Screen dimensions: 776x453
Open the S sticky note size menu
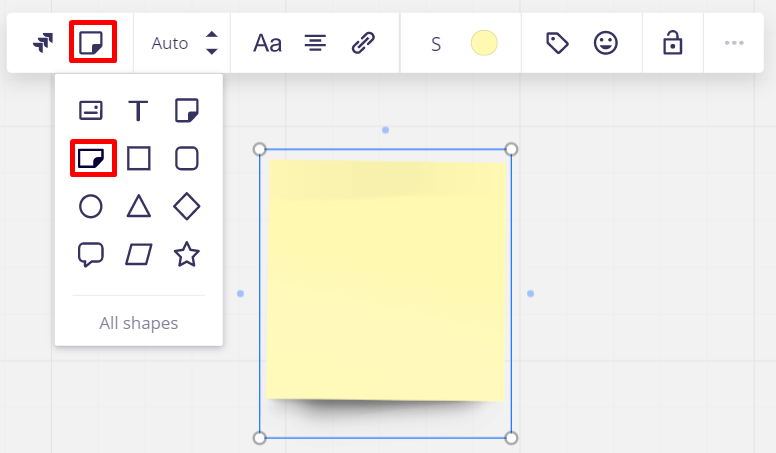(436, 43)
